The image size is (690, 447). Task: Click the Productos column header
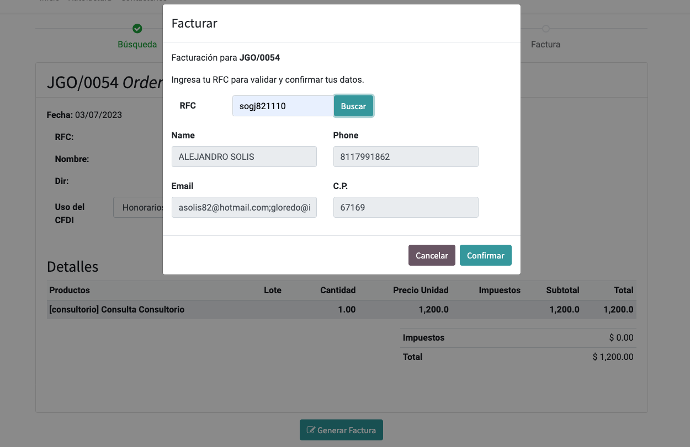(69, 290)
